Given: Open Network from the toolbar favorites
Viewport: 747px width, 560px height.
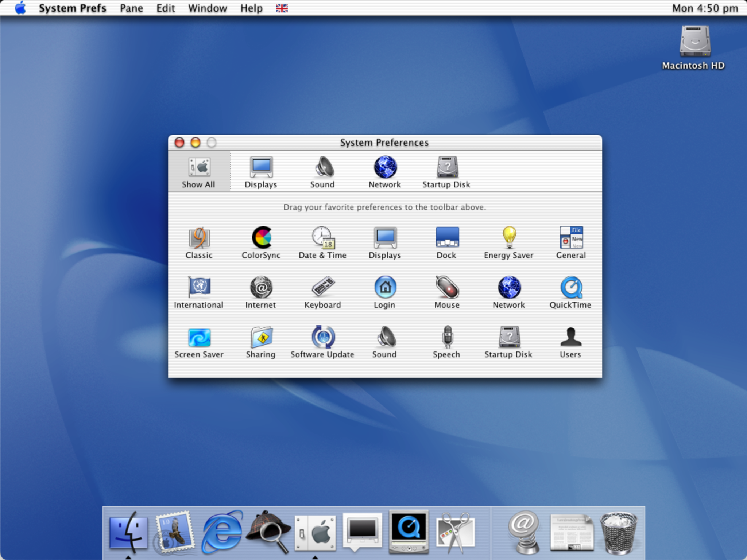Looking at the screenshot, I should (x=385, y=172).
